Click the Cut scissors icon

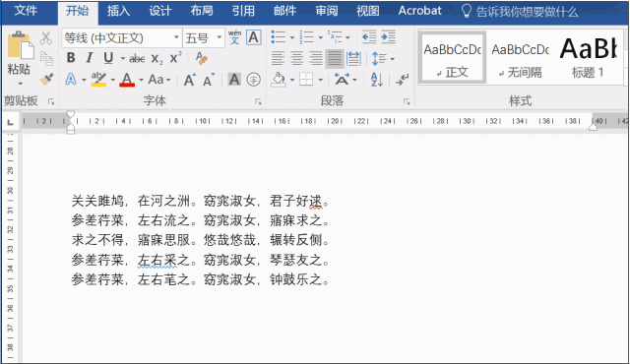[46, 38]
